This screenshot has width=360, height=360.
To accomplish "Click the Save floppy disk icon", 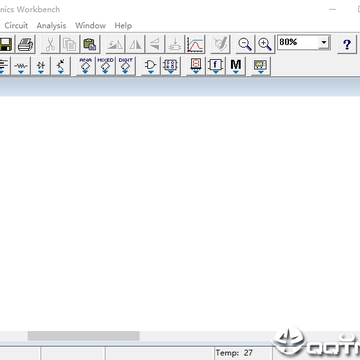I will pyautogui.click(x=6, y=44).
